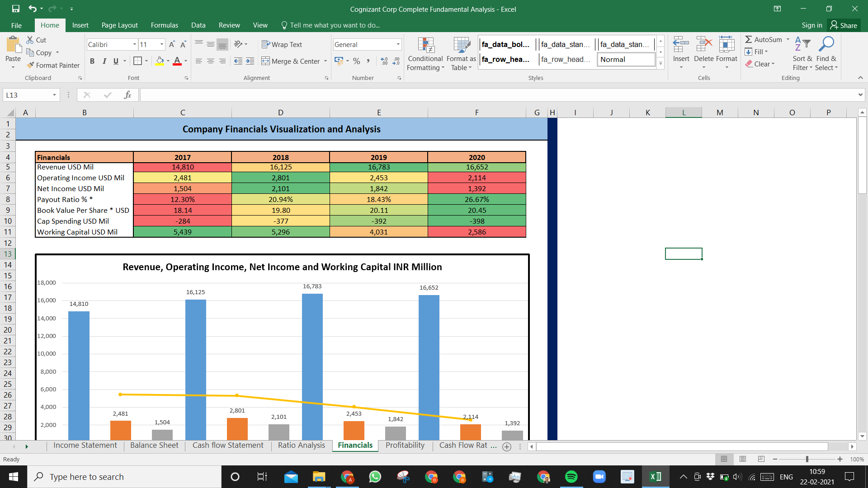Open Format as Table gallery
This screenshot has height=488, width=868.
462,54
